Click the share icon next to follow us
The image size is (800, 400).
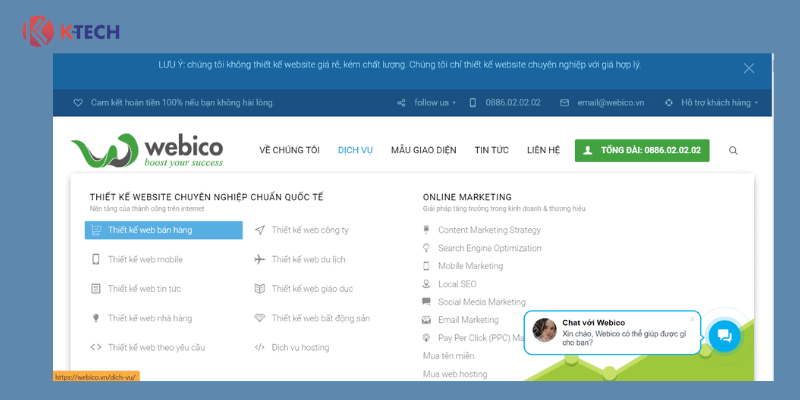[x=401, y=103]
